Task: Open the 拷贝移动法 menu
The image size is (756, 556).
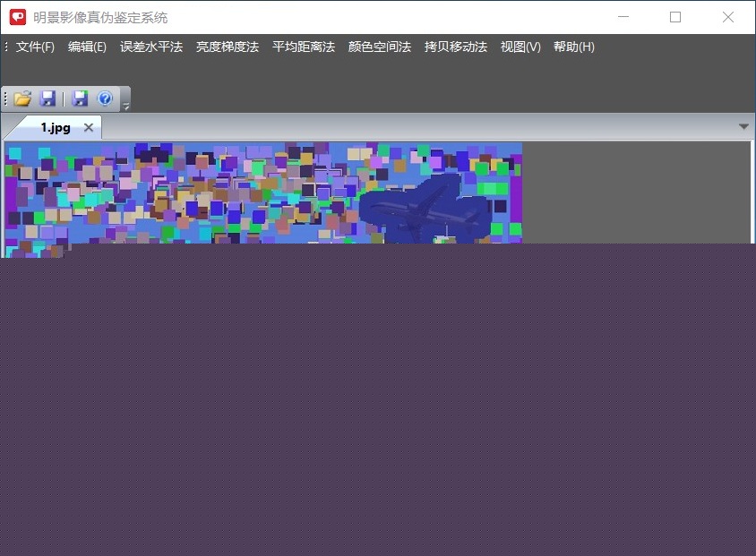Action: tap(456, 47)
